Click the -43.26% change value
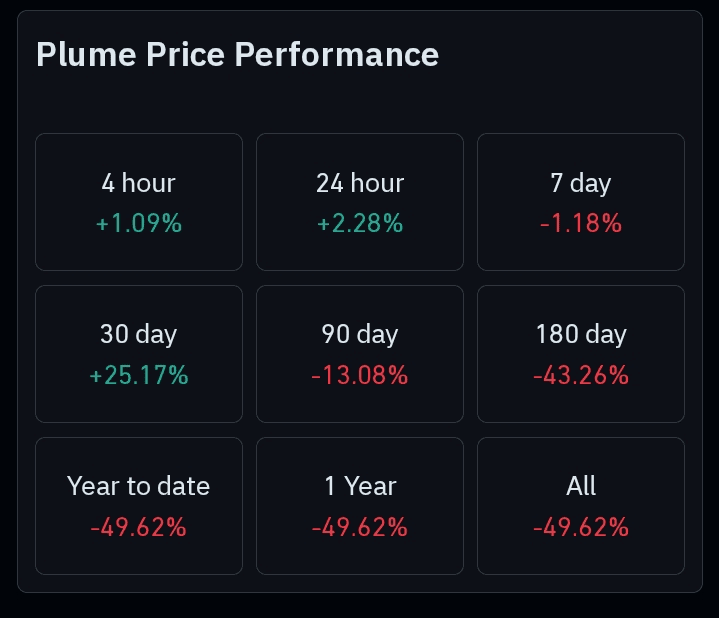Viewport: 719px width, 618px height. [581, 375]
